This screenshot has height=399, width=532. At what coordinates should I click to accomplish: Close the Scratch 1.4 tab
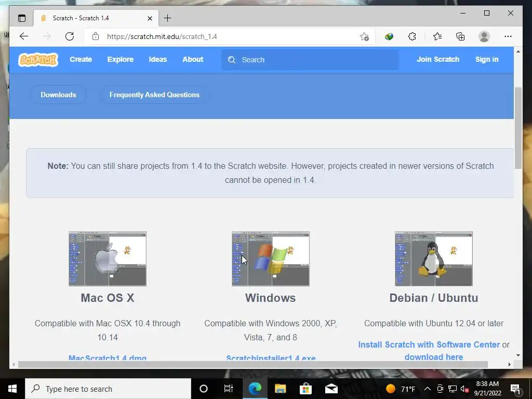(x=150, y=18)
